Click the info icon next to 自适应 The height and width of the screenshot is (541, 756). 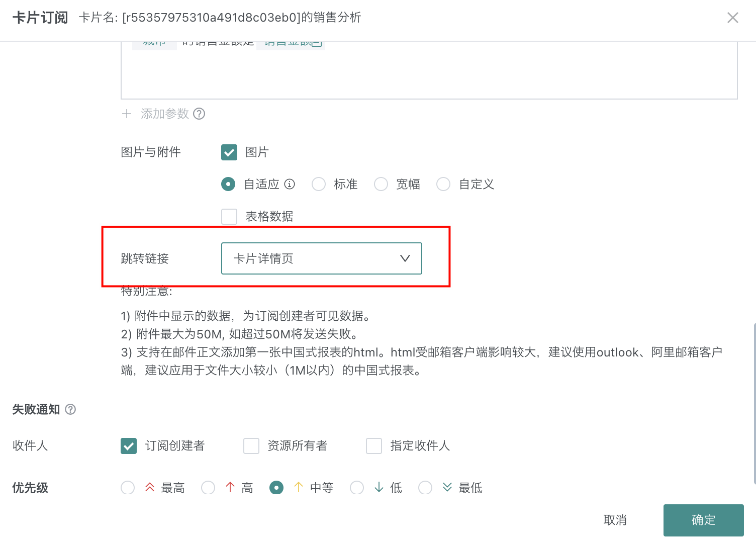pos(290,184)
